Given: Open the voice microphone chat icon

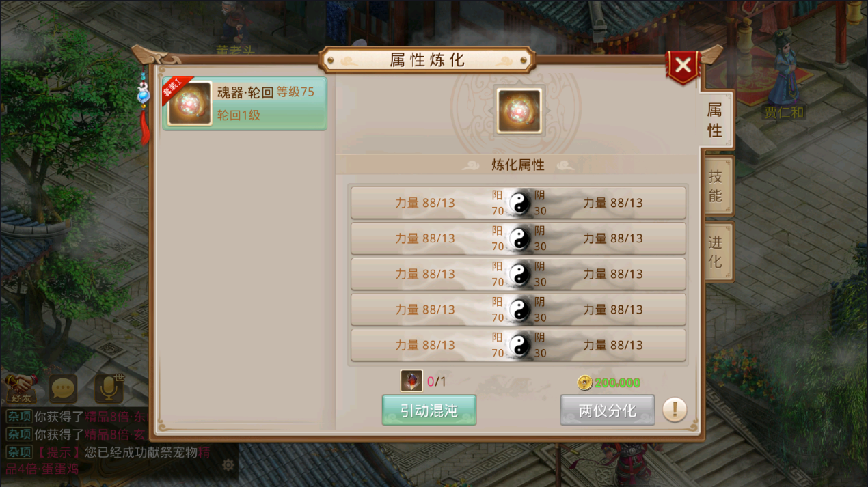Looking at the screenshot, I should pos(109,389).
